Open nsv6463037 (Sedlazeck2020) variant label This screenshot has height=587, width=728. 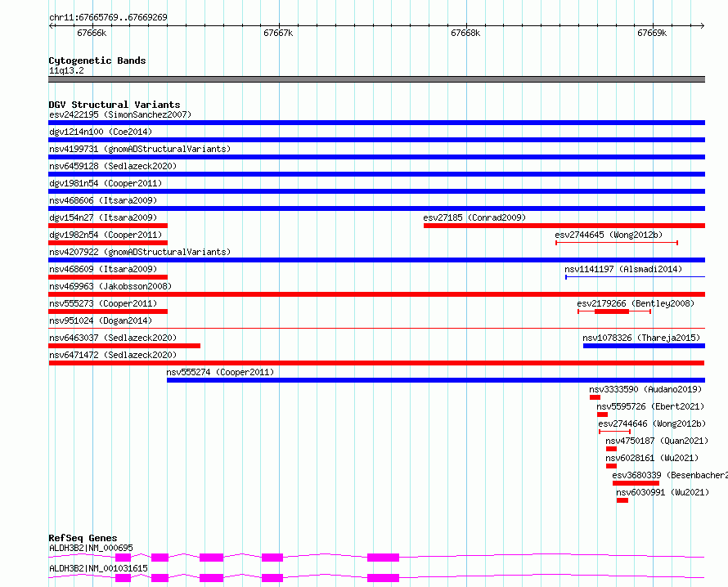(x=113, y=338)
